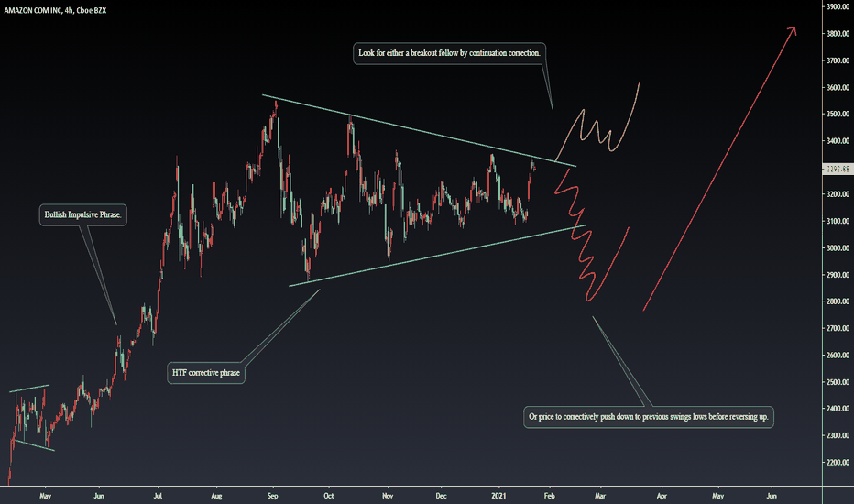Click the 3400.00 price axis label
854x504 pixels.
(x=838, y=140)
